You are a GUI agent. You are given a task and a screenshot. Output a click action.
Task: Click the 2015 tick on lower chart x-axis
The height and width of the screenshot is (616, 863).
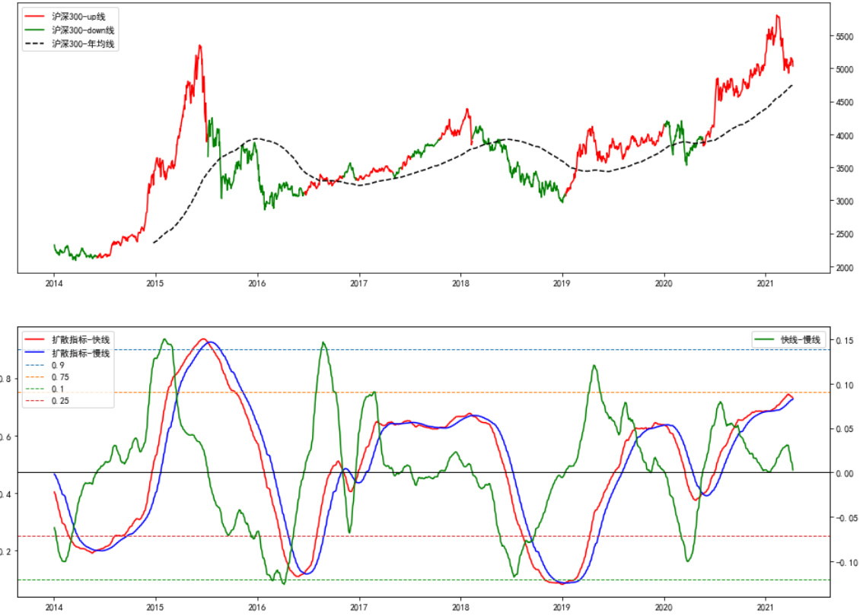click(155, 608)
